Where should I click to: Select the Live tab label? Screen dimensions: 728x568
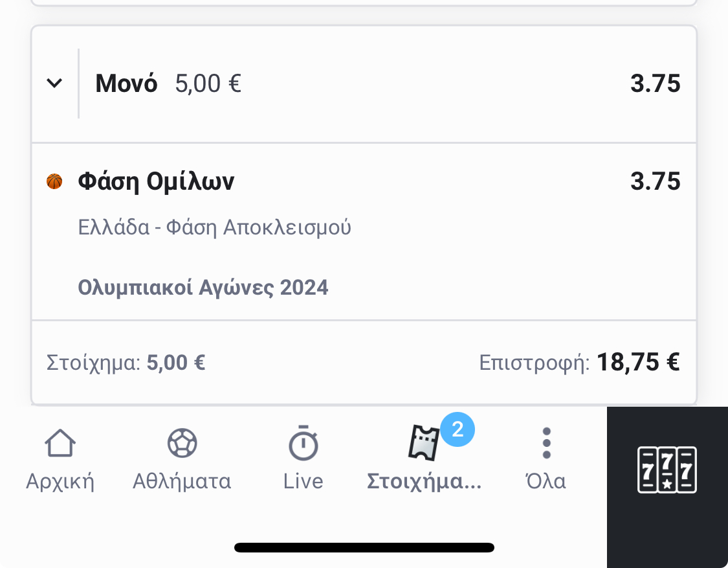point(303,481)
